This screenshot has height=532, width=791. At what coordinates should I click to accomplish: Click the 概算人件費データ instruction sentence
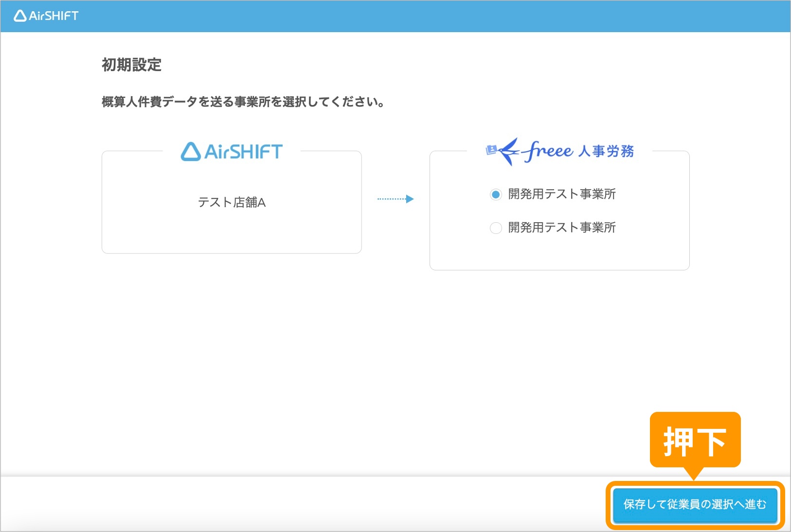pos(243,102)
